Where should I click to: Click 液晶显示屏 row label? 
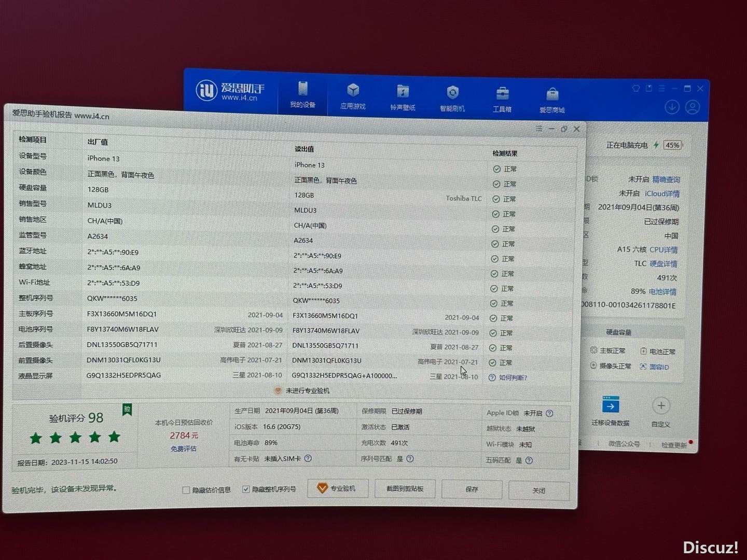tap(36, 376)
